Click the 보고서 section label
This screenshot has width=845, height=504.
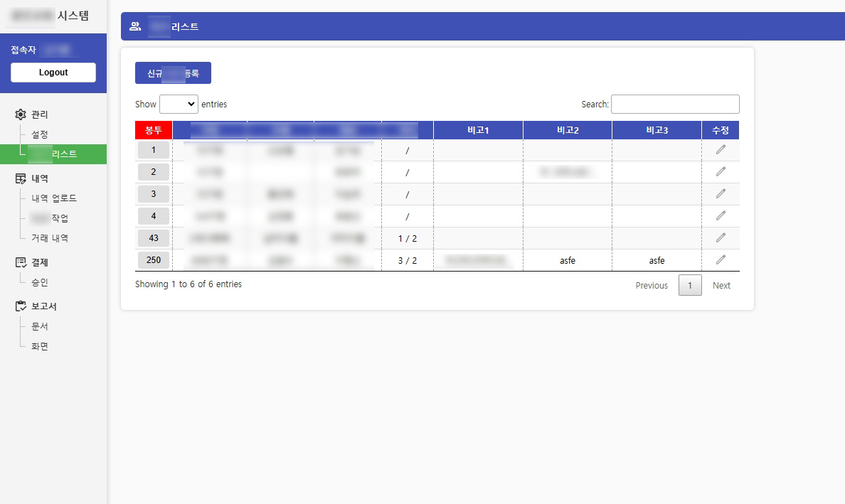(43, 306)
